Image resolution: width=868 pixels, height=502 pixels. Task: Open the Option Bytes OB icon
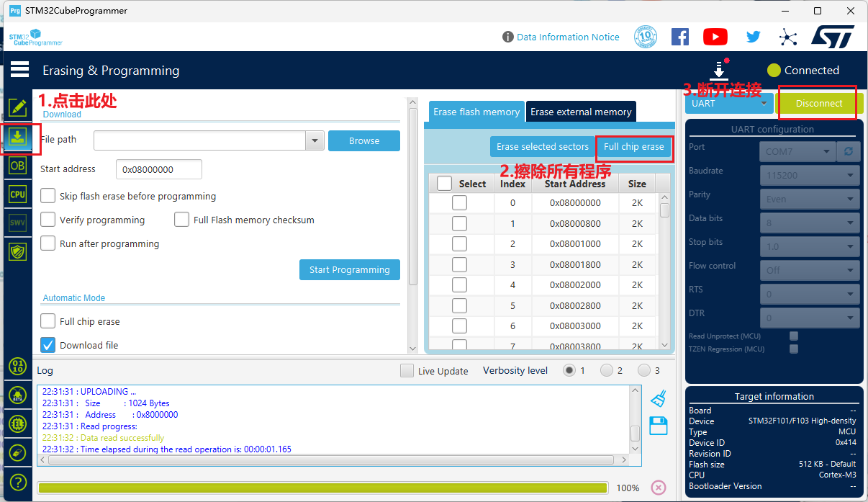(x=17, y=165)
